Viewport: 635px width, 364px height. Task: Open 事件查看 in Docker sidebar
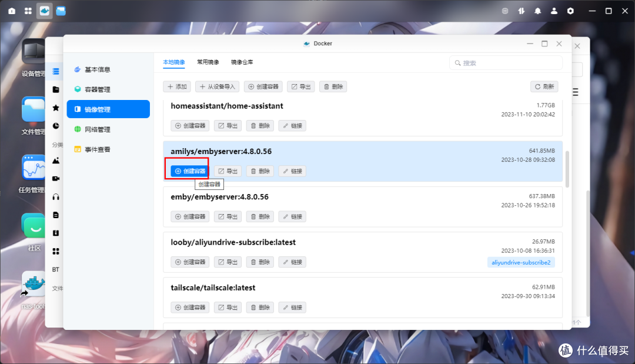[x=108, y=149]
